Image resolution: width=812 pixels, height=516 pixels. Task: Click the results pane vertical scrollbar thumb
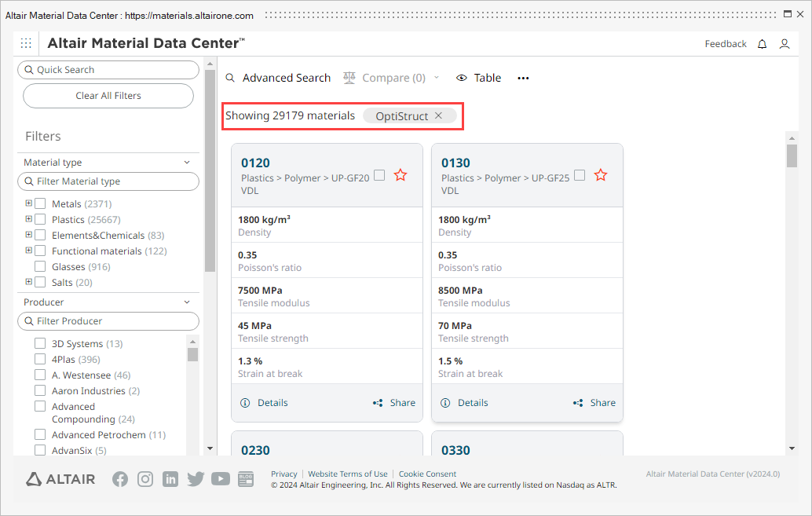click(792, 156)
